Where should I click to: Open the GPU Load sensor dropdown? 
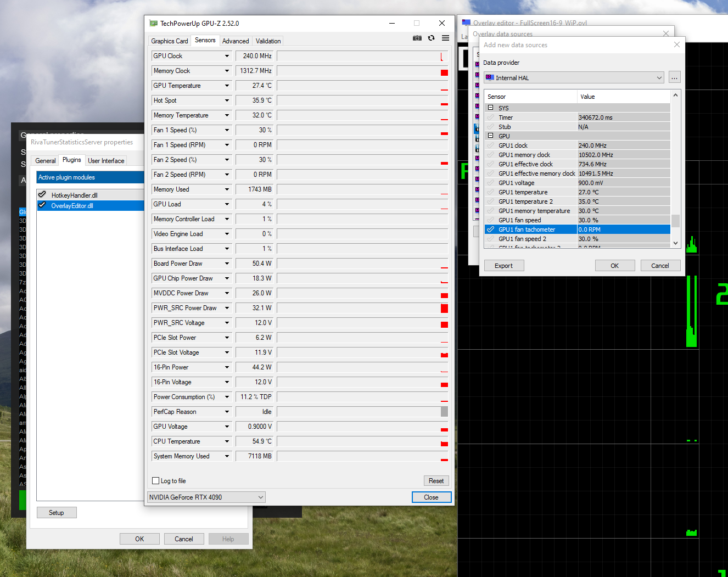(227, 204)
